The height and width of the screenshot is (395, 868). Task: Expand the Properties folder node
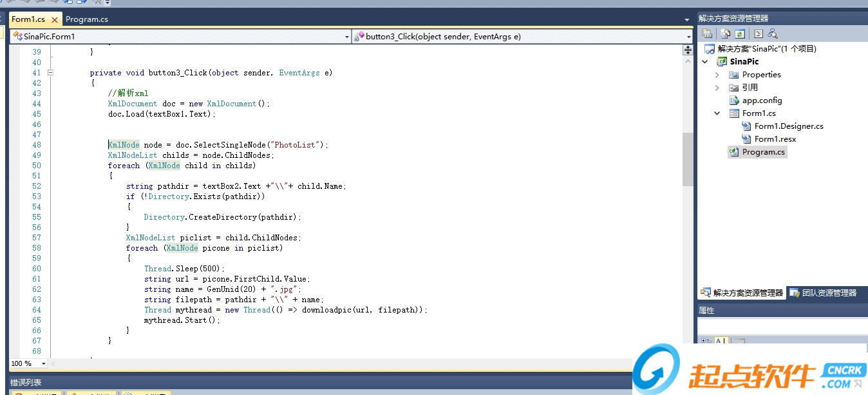[x=717, y=75]
